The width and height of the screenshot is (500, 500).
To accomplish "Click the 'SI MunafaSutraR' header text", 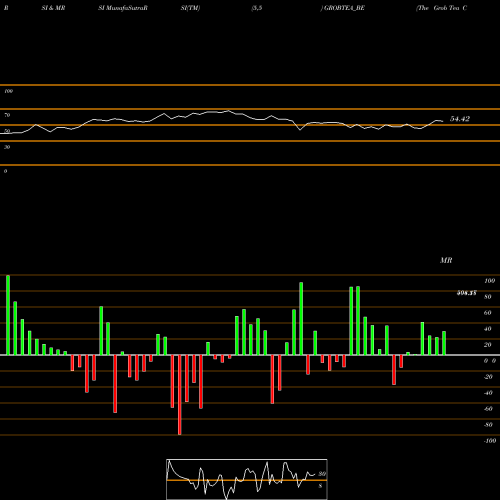I will tap(123, 8).
